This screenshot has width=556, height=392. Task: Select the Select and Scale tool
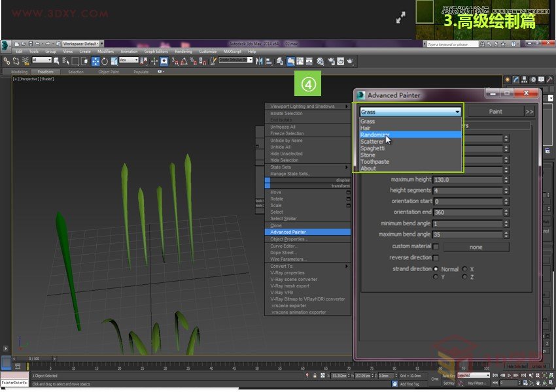tap(114, 60)
